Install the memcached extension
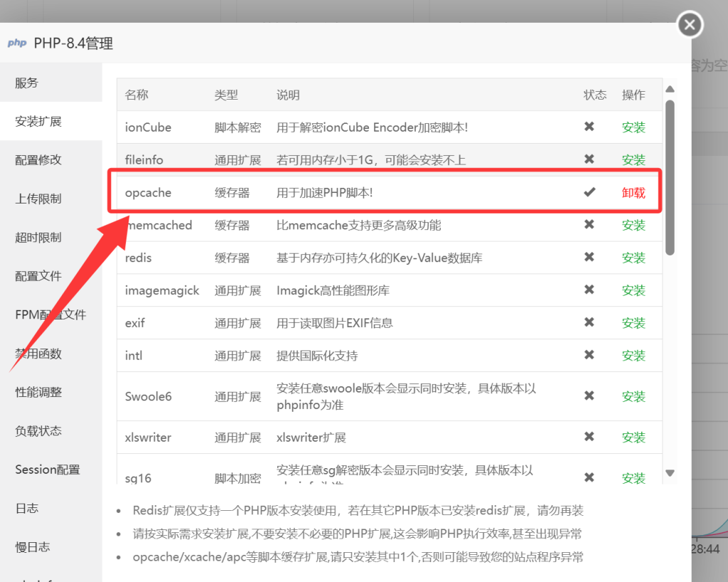728x582 pixels. pyautogui.click(x=633, y=226)
